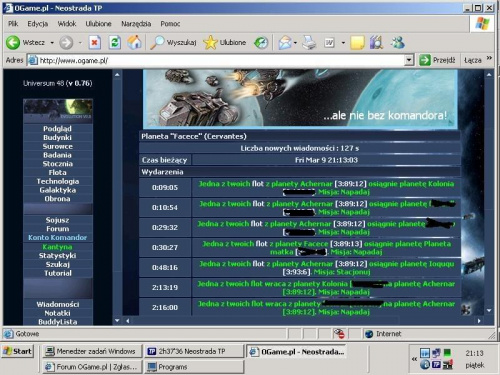Screen dimensions: 500x375
Task: Switch to Programs taskbar button
Action: (x=194, y=367)
